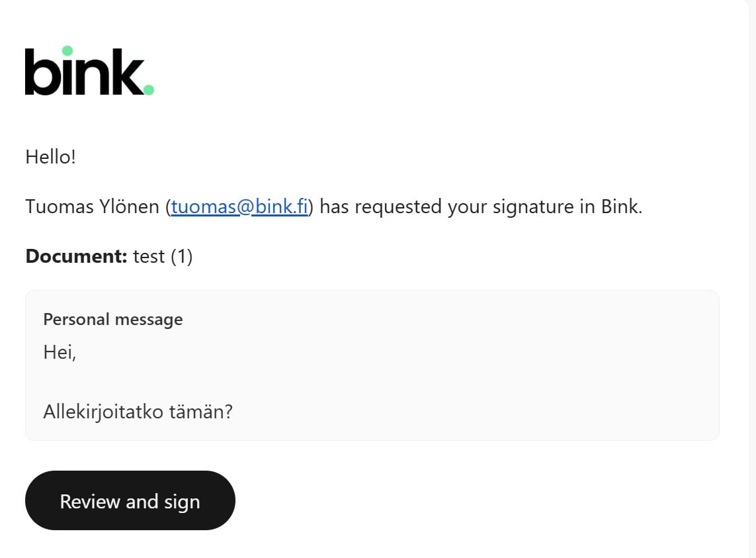The width and height of the screenshot is (756, 558).
Task: Open the tuomas@bink.fi email link
Action: click(239, 207)
